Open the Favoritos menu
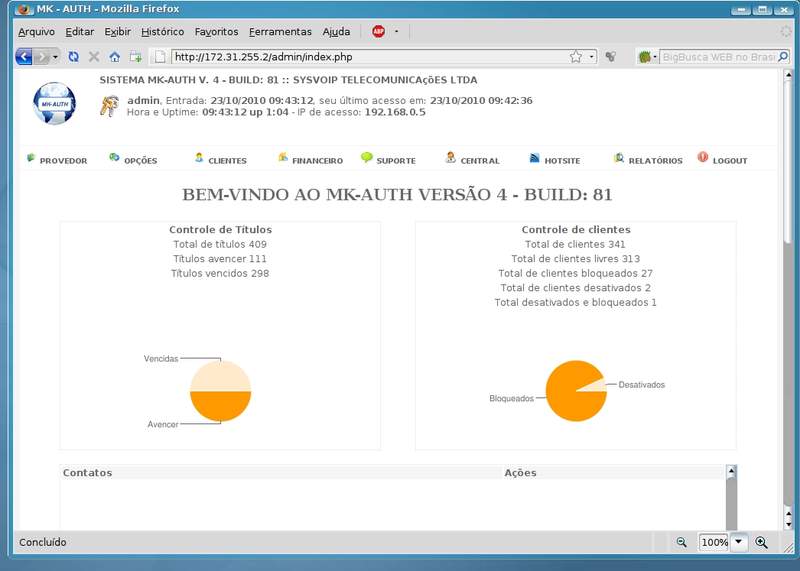The width and height of the screenshot is (800, 571). (x=216, y=32)
